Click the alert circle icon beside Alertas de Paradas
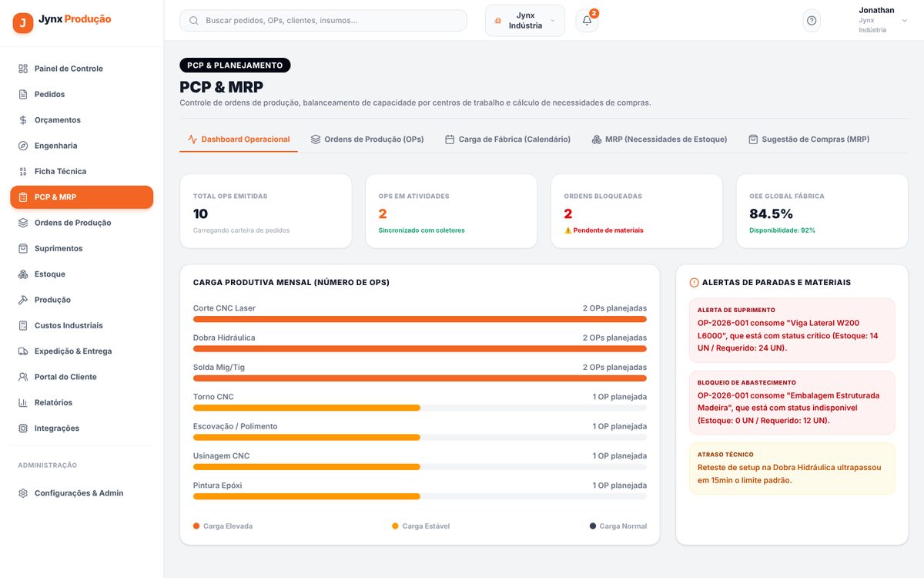Screen dimensions: 924x578 click(x=694, y=283)
